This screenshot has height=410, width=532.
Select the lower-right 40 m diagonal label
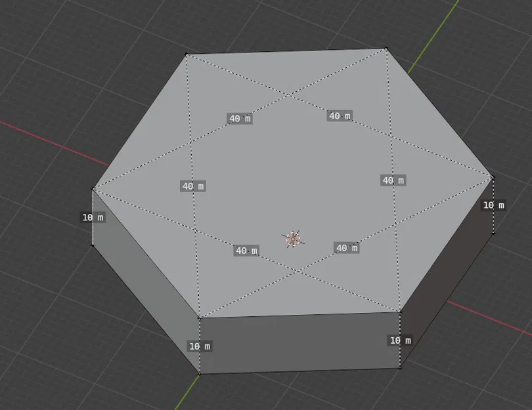[x=346, y=247]
